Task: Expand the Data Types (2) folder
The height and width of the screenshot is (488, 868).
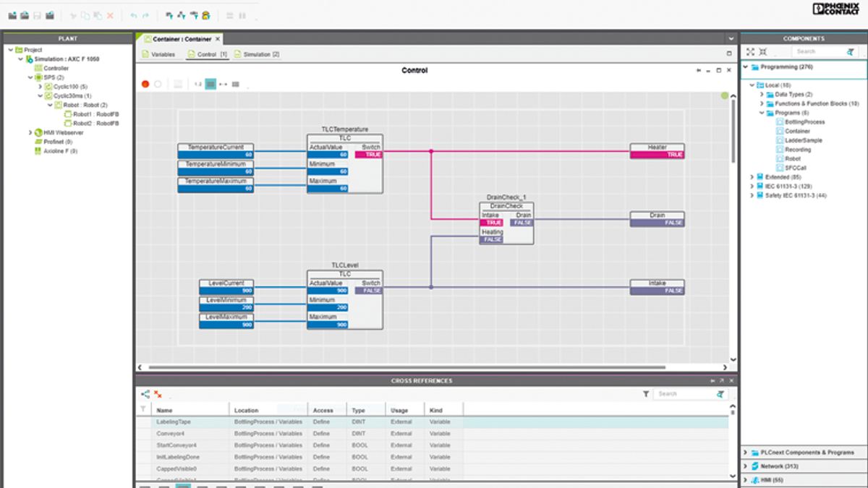Action: (762, 94)
